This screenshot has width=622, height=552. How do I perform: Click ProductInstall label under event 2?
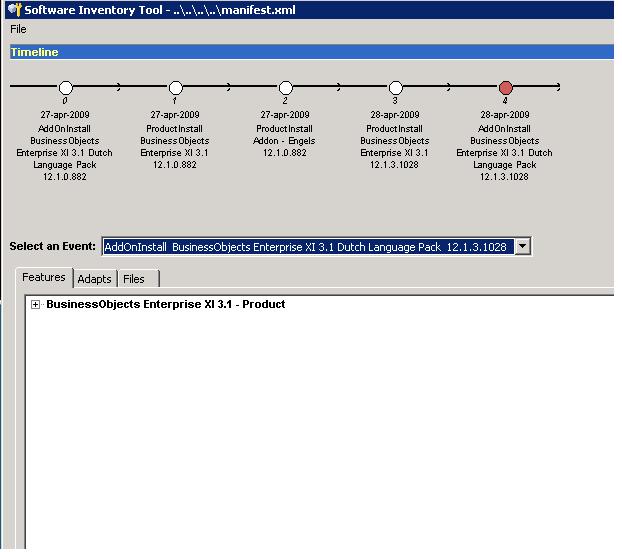(x=284, y=129)
